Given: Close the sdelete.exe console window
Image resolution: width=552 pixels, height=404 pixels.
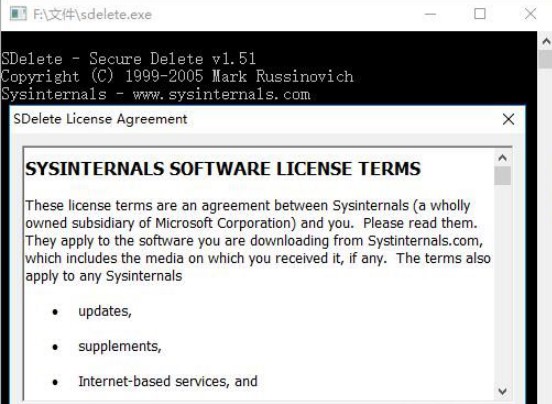Looking at the screenshot, I should (530, 14).
